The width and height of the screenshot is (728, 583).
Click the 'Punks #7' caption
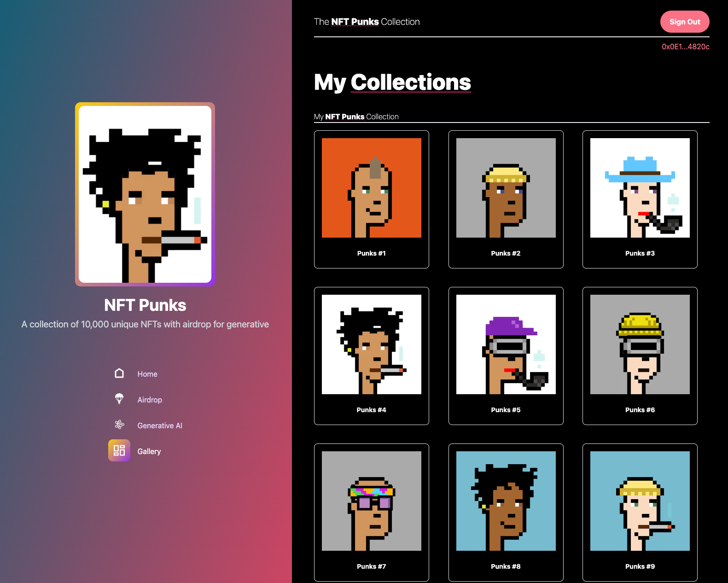[372, 566]
